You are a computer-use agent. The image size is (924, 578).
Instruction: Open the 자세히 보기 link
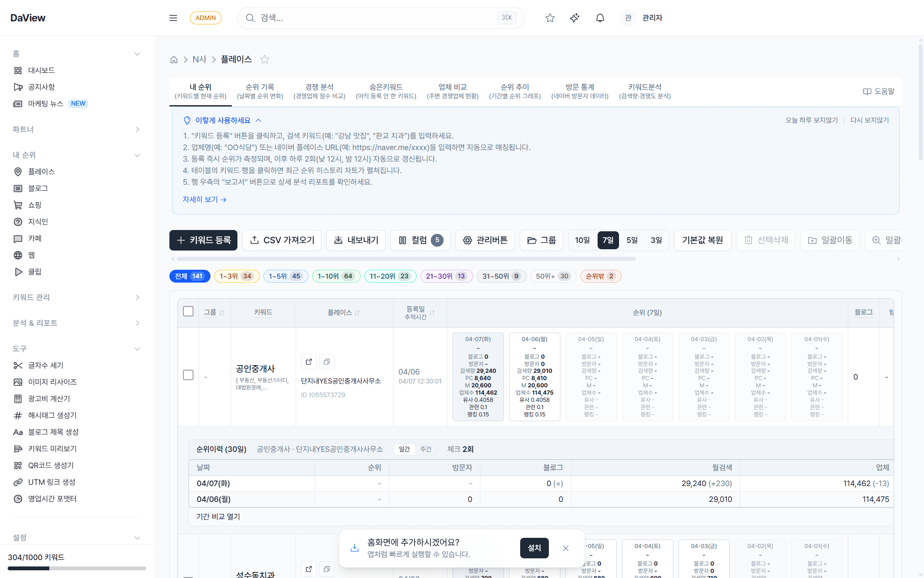pos(204,199)
